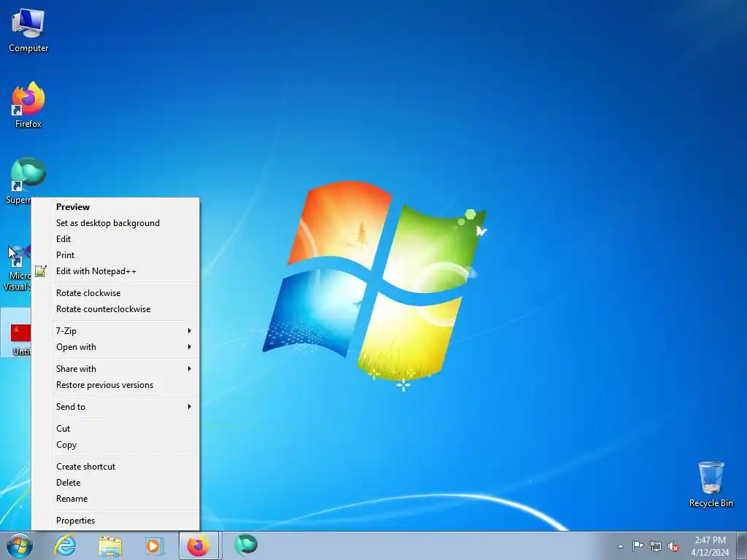
Task: Choose Rename in the context menu
Action: (115, 499)
